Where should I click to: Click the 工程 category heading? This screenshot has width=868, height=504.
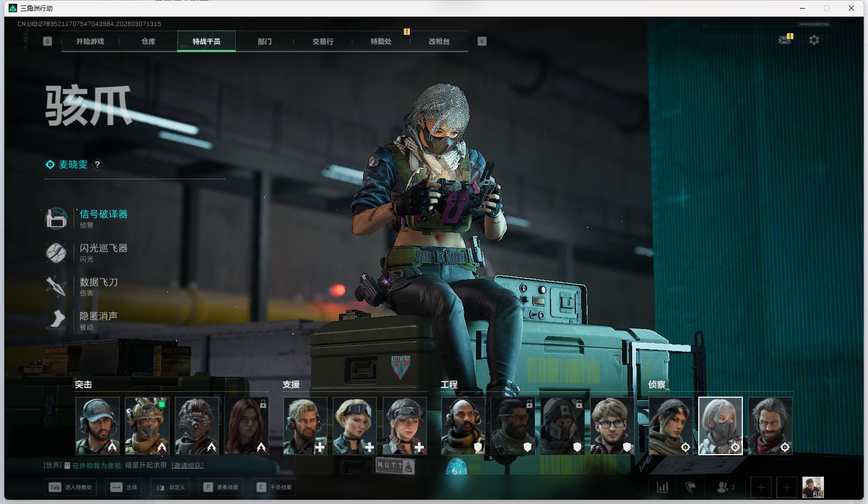click(449, 384)
